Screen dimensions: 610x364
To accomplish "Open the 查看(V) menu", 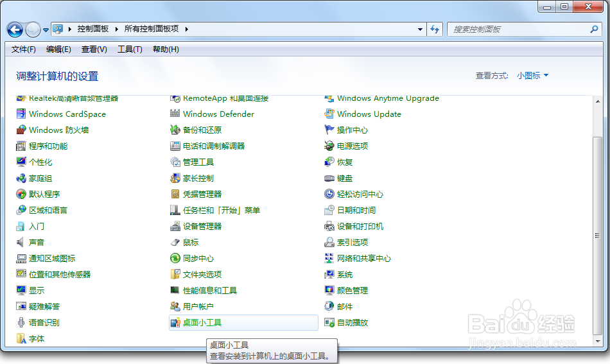I will [x=94, y=49].
